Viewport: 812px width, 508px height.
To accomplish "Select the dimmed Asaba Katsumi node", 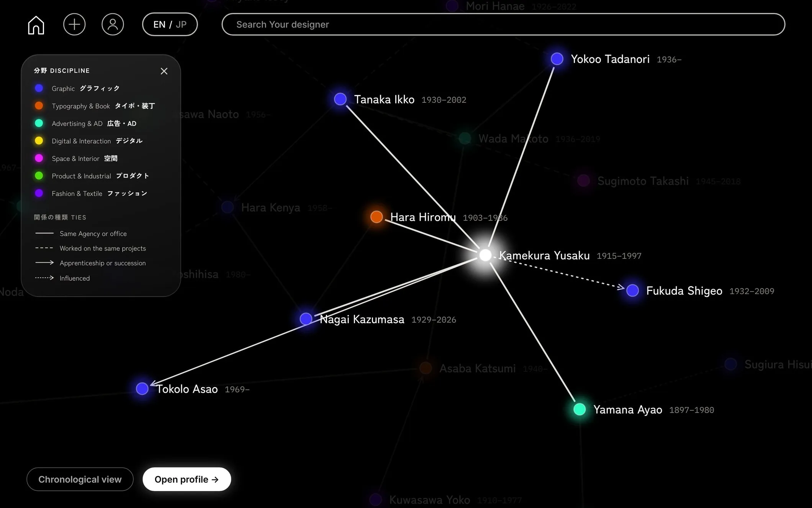I will (426, 368).
